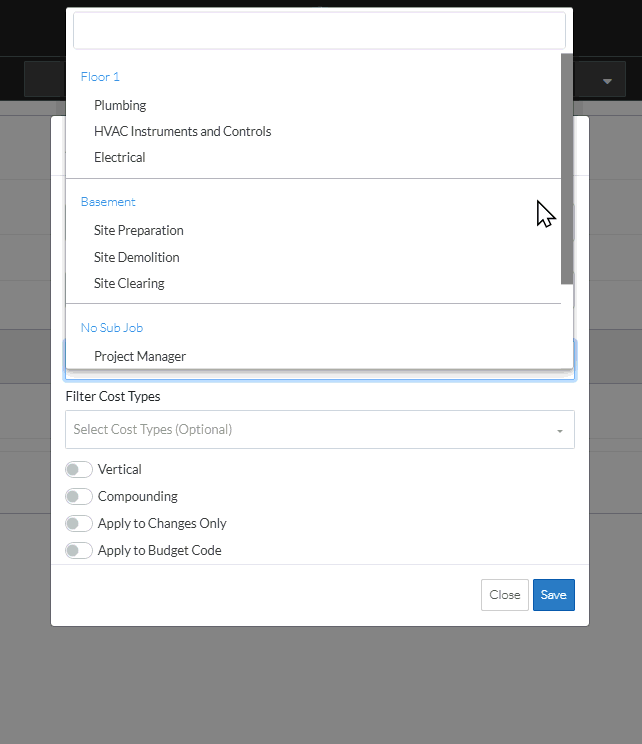Click the Floor 1 group header
Screen dimensions: 642x744
[100, 77]
